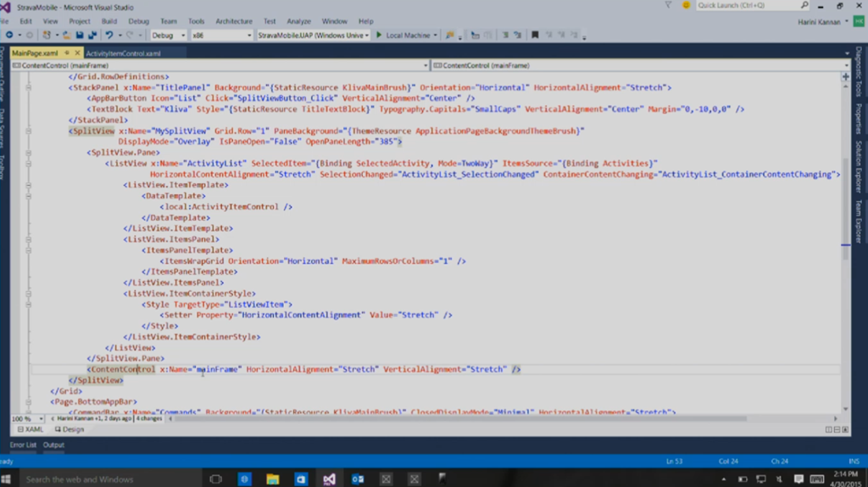The width and height of the screenshot is (868, 487).
Task: Click the Navigate Backward arrow icon
Action: pos(9,35)
